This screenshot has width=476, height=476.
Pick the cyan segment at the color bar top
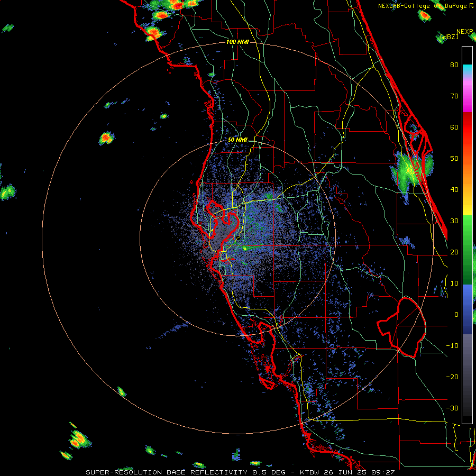[x=467, y=69]
